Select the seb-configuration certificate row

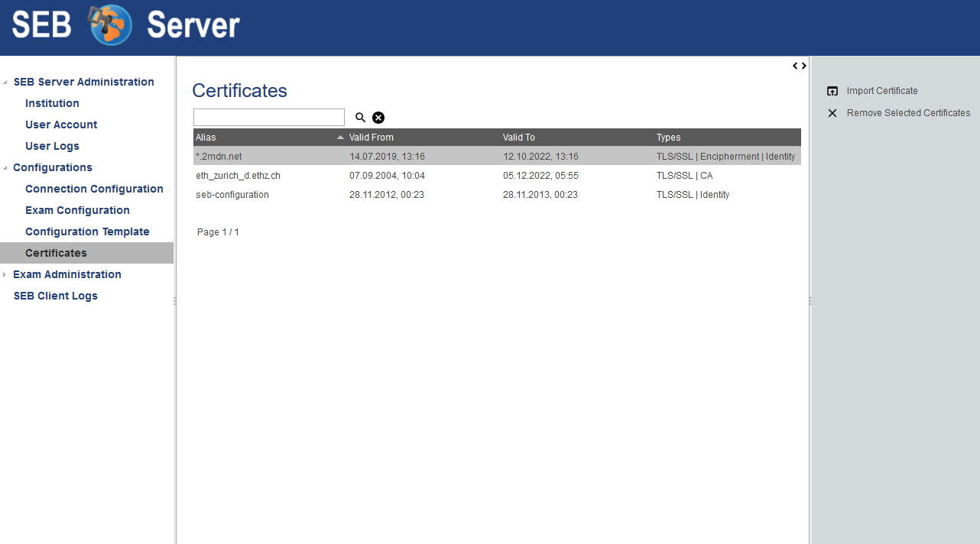pos(232,195)
